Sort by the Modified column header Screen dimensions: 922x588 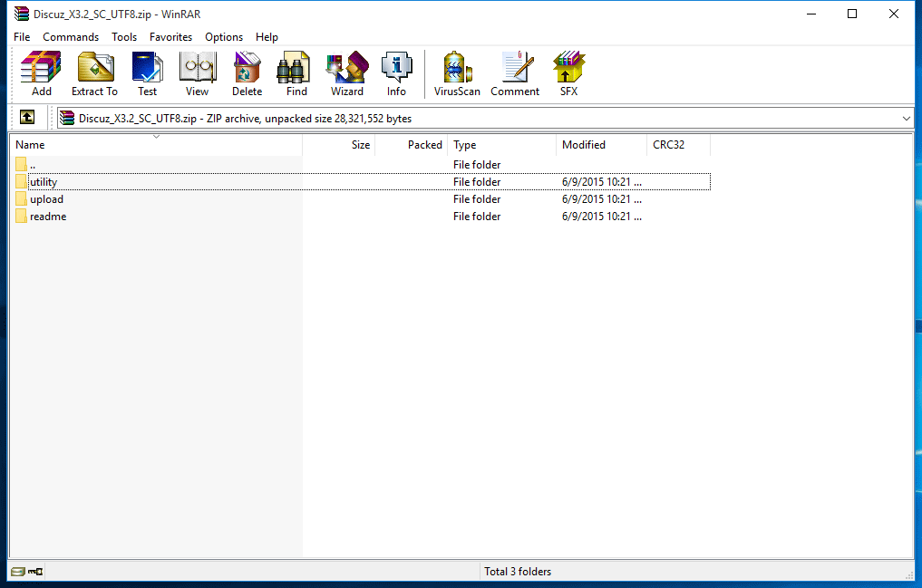601,144
